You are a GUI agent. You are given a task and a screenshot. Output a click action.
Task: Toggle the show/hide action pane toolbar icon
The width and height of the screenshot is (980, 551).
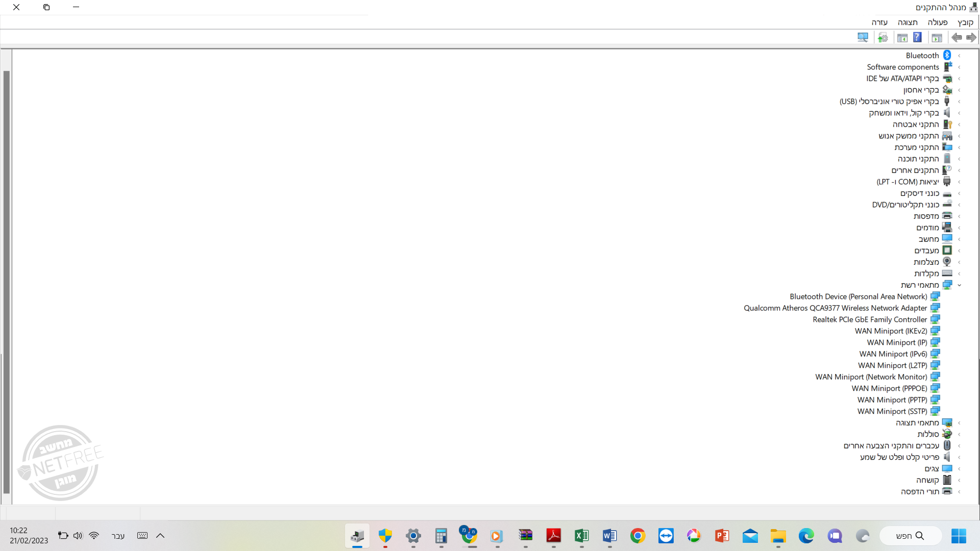click(x=902, y=37)
